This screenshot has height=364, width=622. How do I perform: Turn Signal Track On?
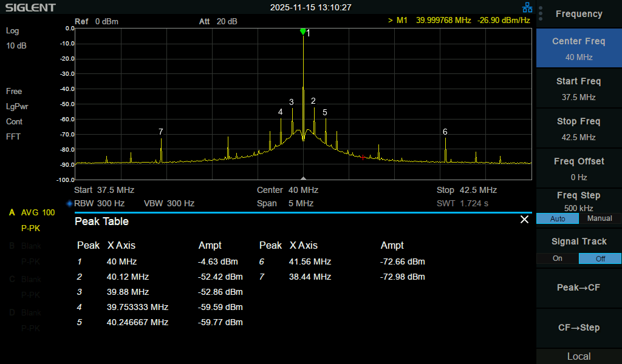558,258
